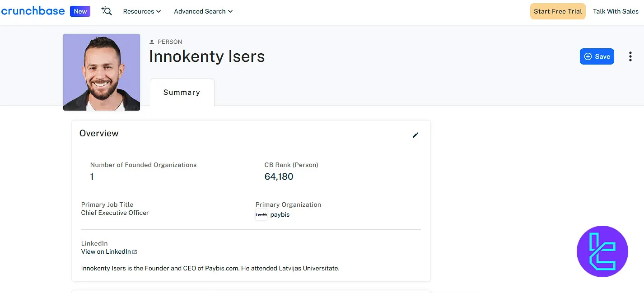This screenshot has height=293, width=644.
Task: Click the Innokenty Isers name heading
Action: tap(207, 56)
